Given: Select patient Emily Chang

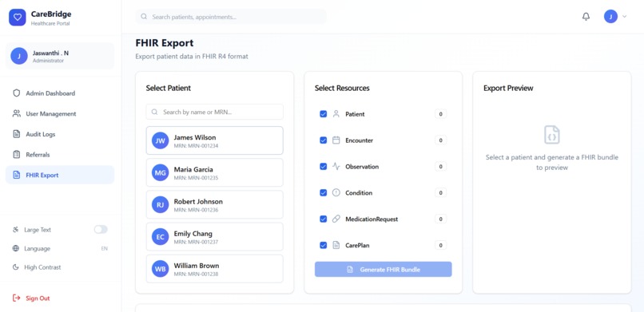Looking at the screenshot, I should tap(214, 236).
